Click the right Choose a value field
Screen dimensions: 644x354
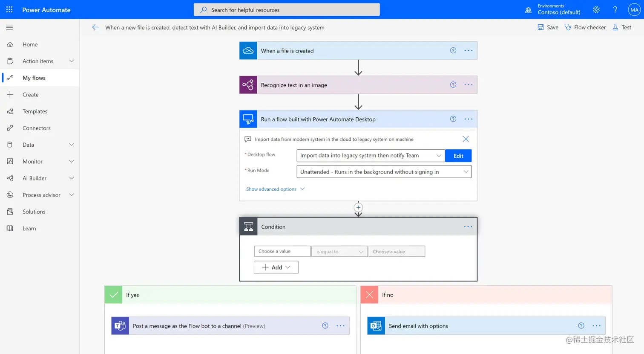[x=397, y=251]
